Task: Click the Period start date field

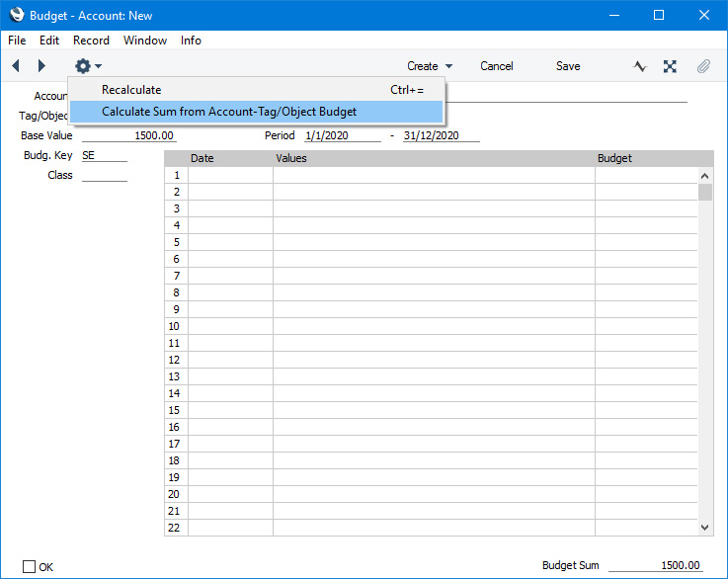Action: click(x=343, y=135)
